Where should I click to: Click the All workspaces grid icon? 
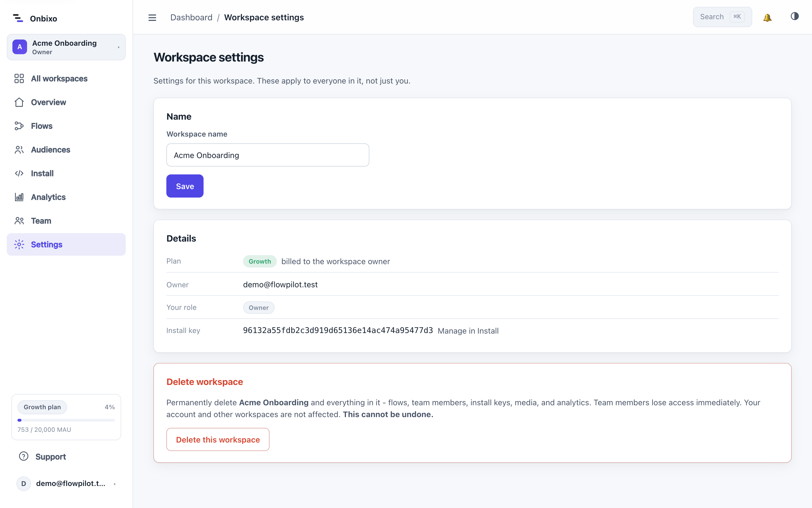pos(19,79)
